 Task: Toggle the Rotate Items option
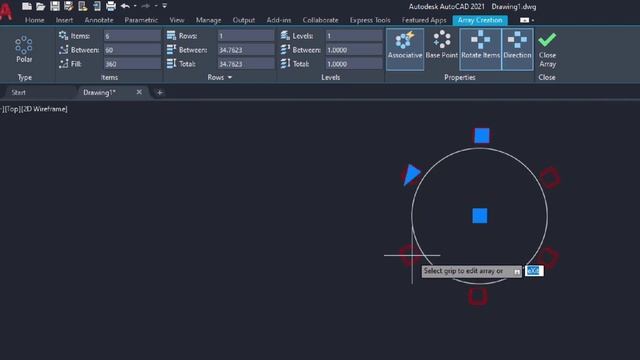[x=480, y=49]
